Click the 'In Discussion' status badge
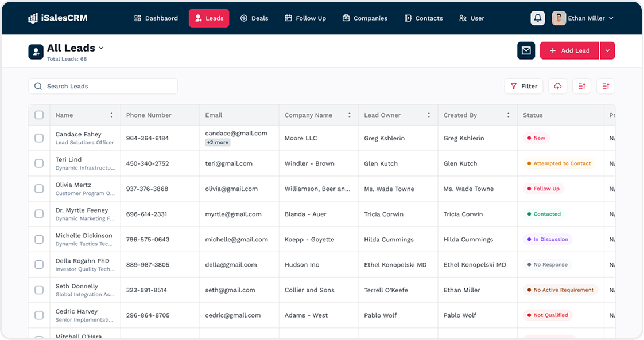Screen dimensions: 644x340 click(x=548, y=239)
